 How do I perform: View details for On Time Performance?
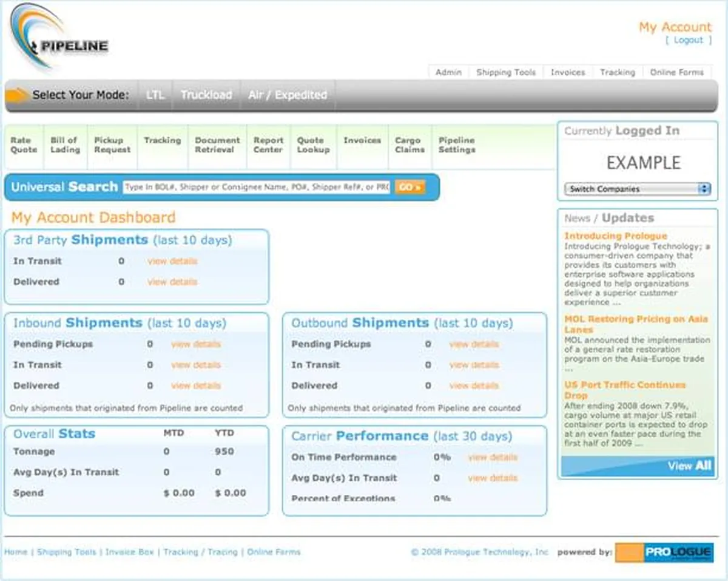click(x=493, y=457)
